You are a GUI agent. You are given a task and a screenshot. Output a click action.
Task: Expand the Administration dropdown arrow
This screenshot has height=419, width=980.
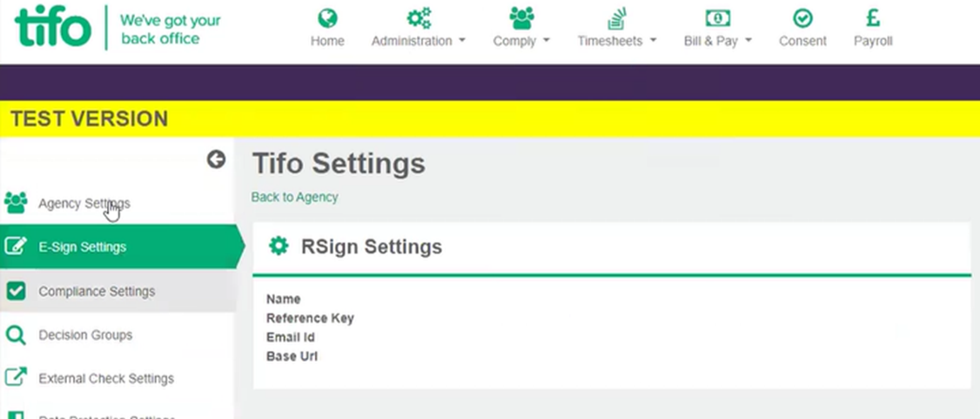pyautogui.click(x=462, y=41)
